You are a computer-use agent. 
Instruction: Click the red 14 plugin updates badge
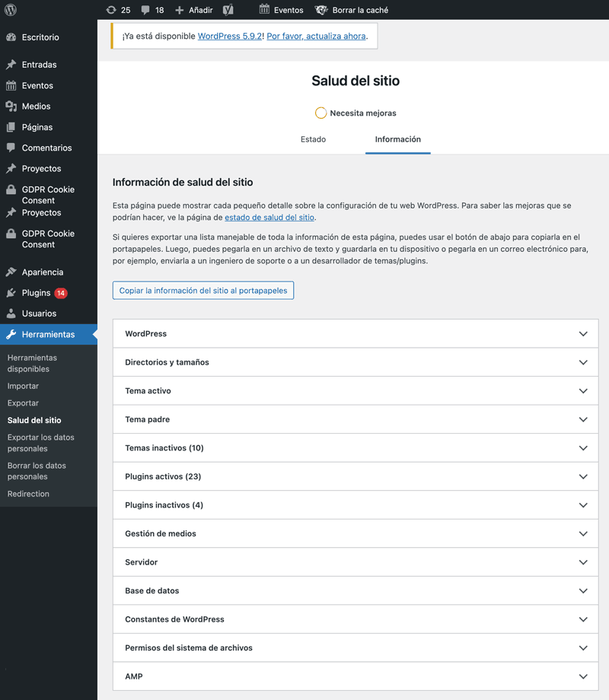pos(61,293)
